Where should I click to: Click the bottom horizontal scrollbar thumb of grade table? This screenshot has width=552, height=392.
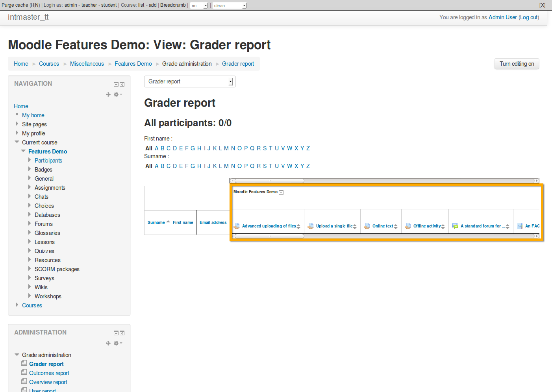pyautogui.click(x=269, y=236)
